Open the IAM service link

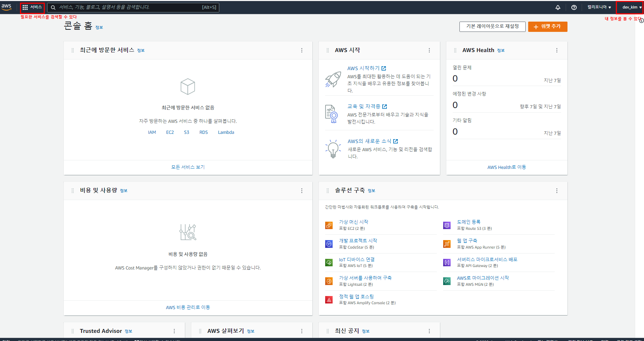click(x=152, y=132)
